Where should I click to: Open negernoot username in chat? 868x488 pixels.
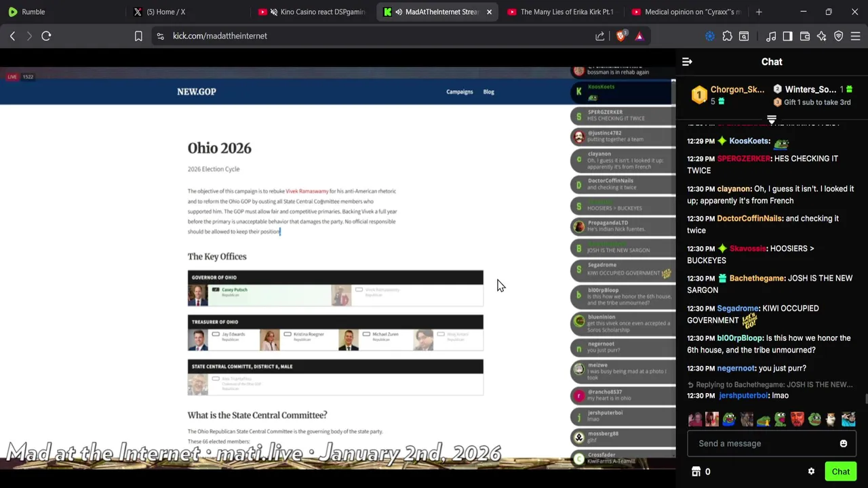pyautogui.click(x=736, y=369)
